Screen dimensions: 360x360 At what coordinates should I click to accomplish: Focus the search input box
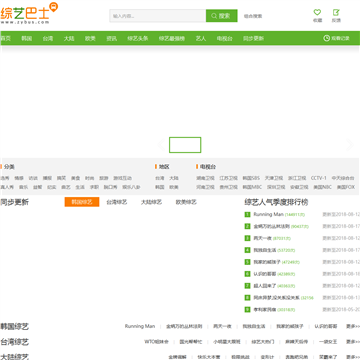158,16
